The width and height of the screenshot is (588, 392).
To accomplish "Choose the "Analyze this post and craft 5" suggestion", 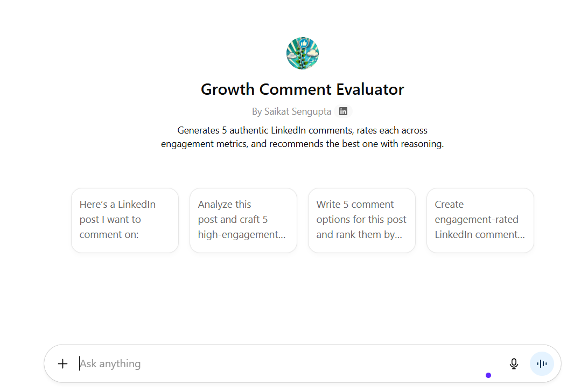I will click(243, 220).
